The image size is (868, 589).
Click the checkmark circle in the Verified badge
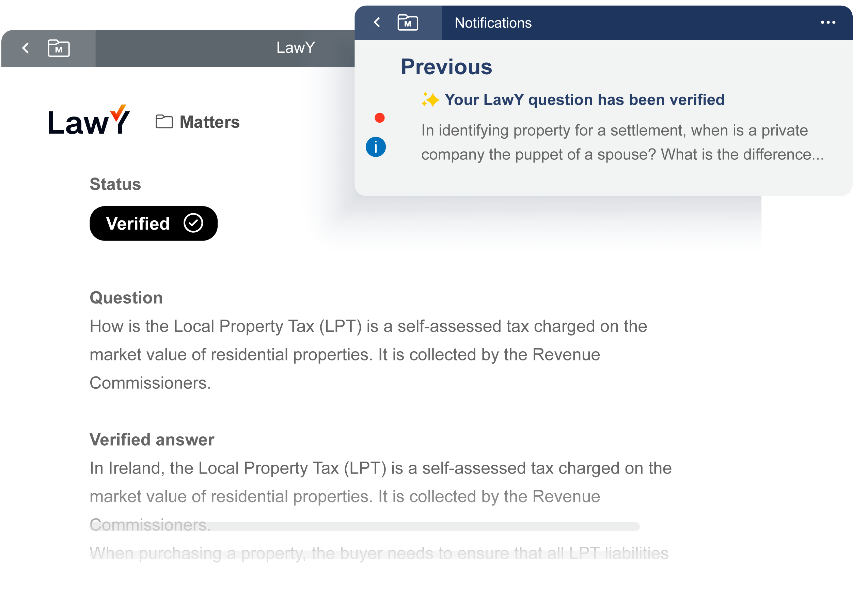point(193,223)
